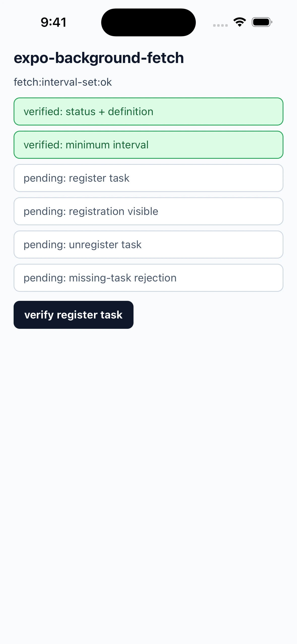Select the verified: minimum interval row
The width and height of the screenshot is (297, 644).
coord(148,145)
